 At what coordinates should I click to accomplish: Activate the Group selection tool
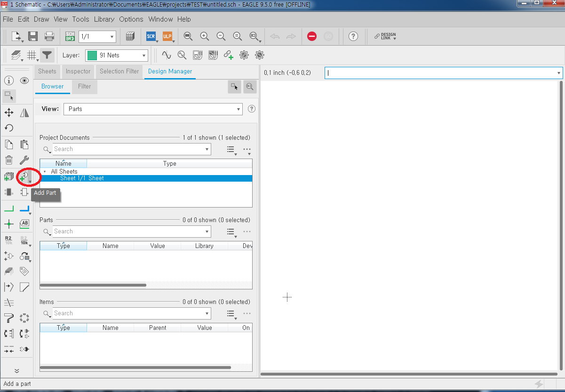(x=9, y=96)
